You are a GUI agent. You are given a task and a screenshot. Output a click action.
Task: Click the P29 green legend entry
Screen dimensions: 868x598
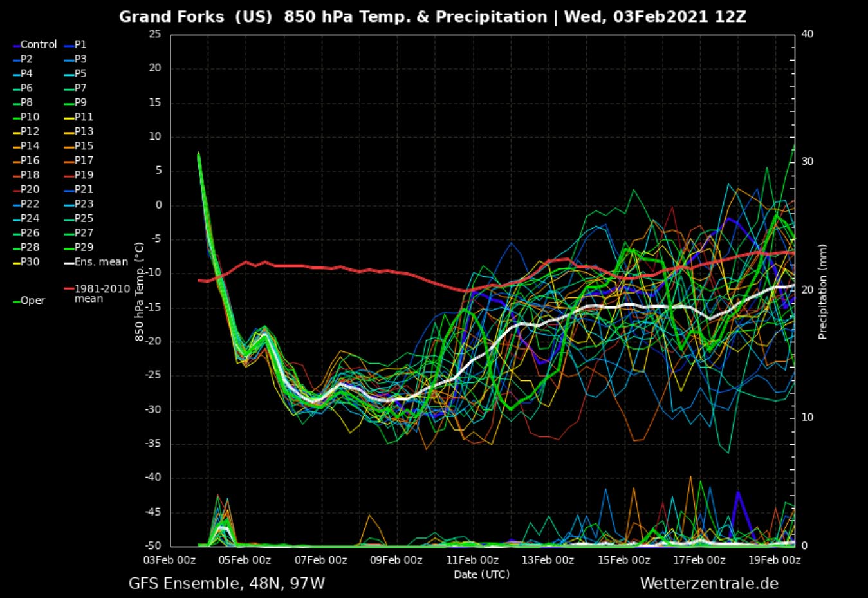84,247
